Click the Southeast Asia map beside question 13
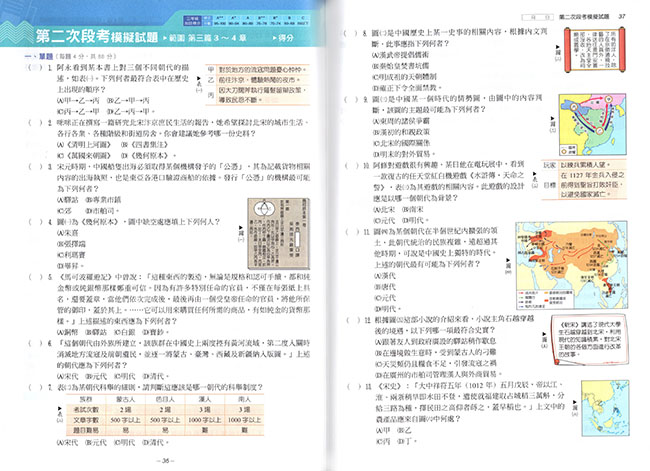The height and width of the screenshot is (471, 650). coord(604,408)
